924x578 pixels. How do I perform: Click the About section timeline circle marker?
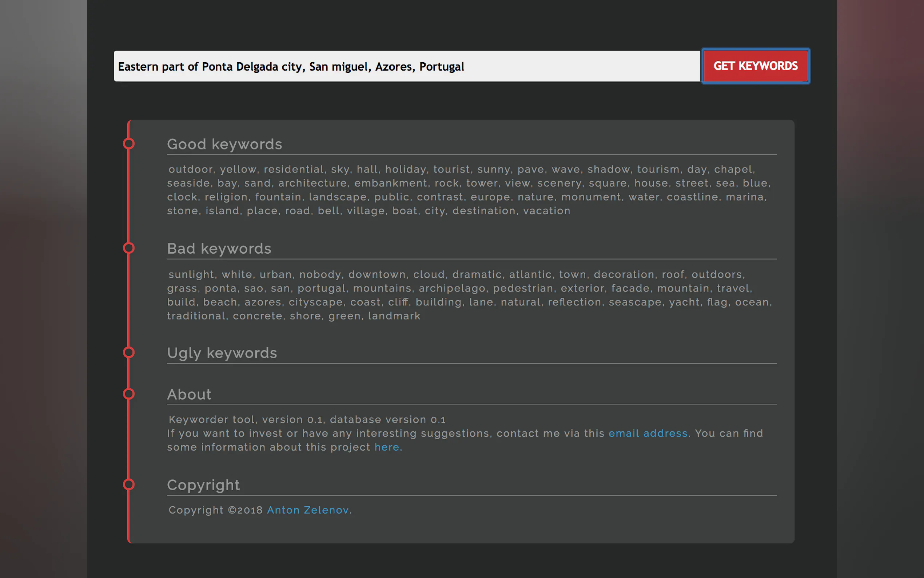(129, 394)
